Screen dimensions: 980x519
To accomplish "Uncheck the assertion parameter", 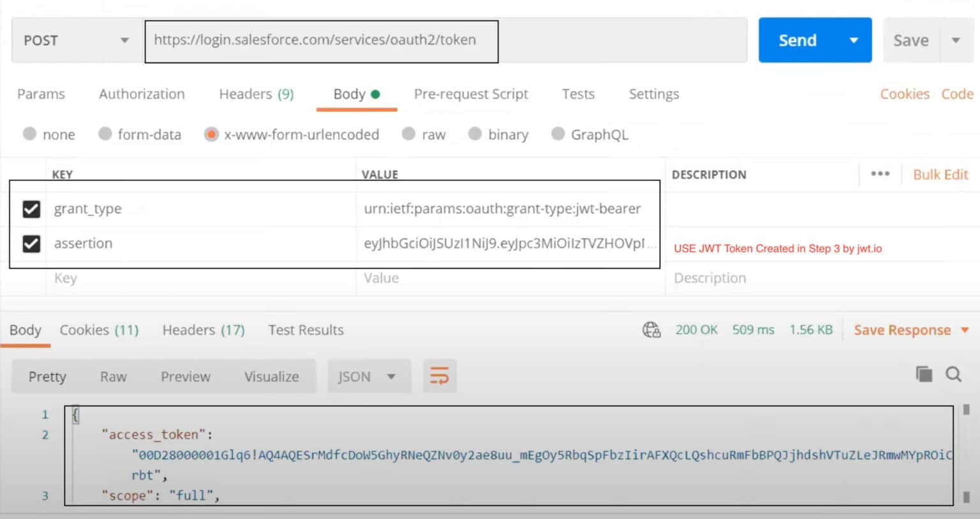I will (31, 243).
